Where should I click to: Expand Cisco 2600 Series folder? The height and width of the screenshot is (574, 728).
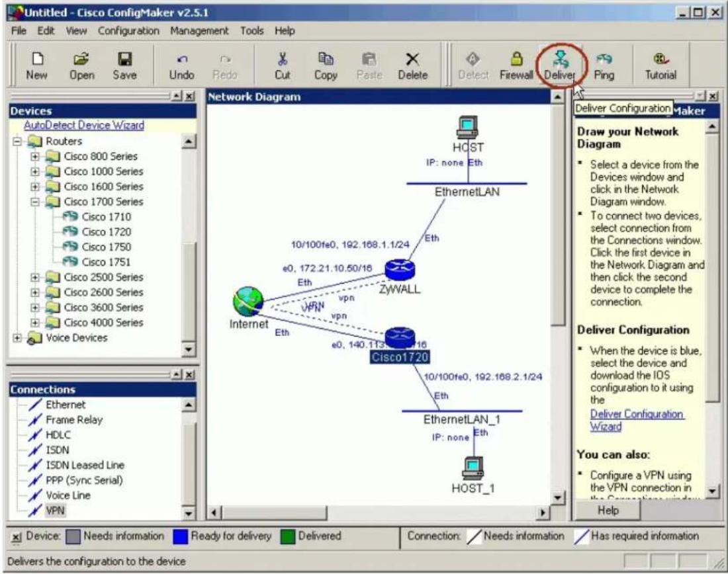[35, 292]
